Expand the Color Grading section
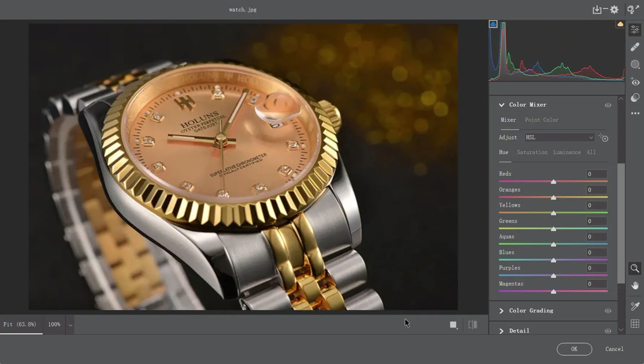The image size is (644, 364). click(501, 311)
